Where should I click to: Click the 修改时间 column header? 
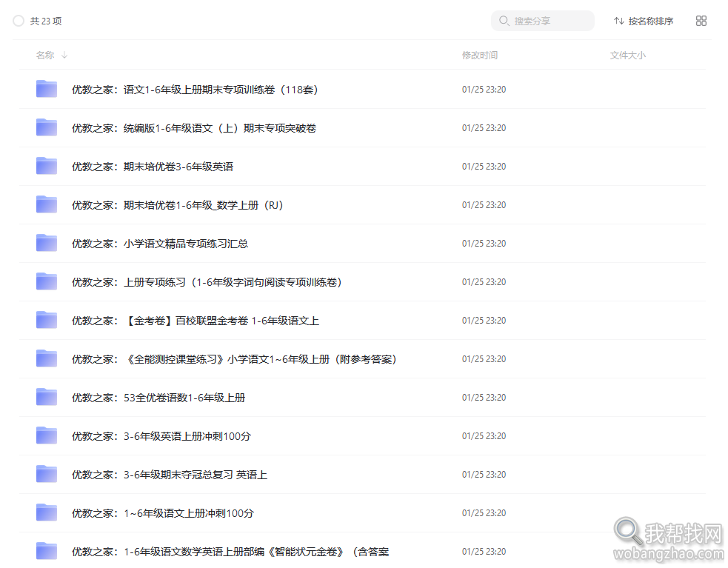pyautogui.click(x=480, y=56)
